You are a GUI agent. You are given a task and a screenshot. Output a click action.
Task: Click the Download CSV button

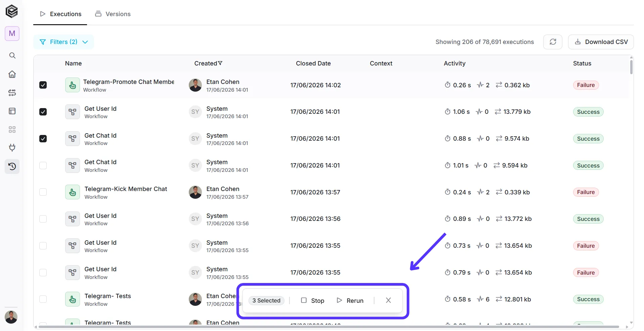click(x=601, y=42)
